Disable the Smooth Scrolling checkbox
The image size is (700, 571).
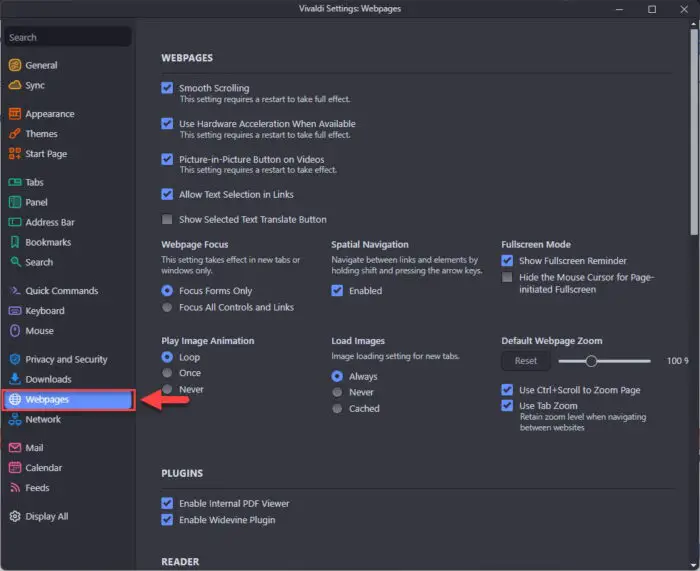[167, 88]
